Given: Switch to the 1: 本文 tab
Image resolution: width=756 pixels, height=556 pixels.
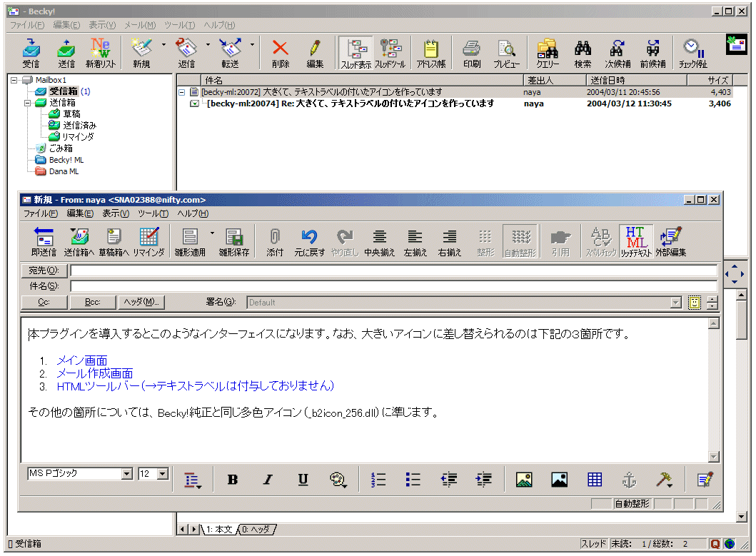Looking at the screenshot, I should [219, 530].
